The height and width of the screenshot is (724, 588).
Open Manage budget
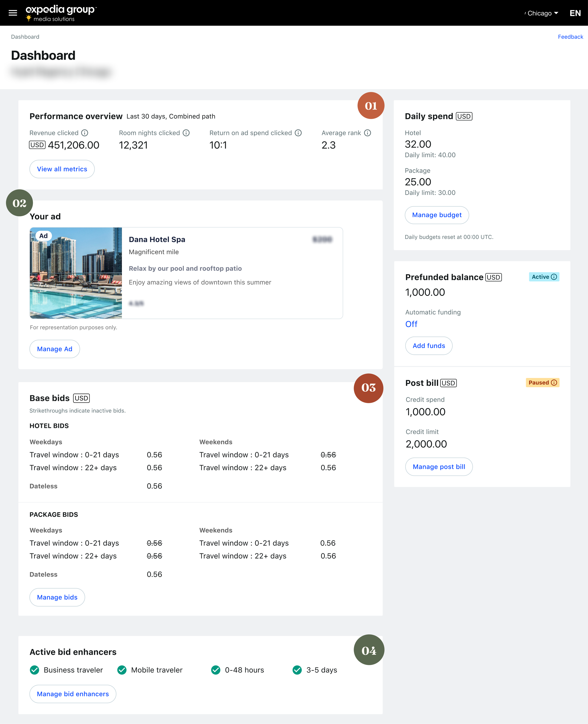[437, 215]
